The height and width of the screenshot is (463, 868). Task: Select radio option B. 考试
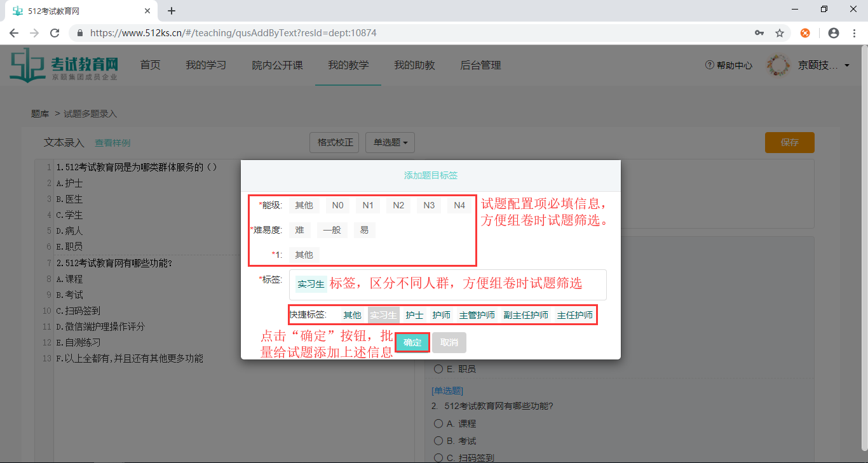click(438, 441)
